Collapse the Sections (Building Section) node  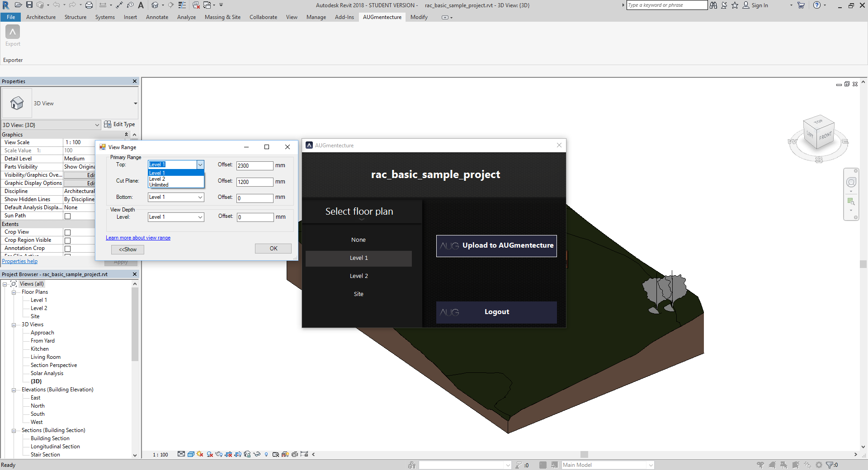14,431
